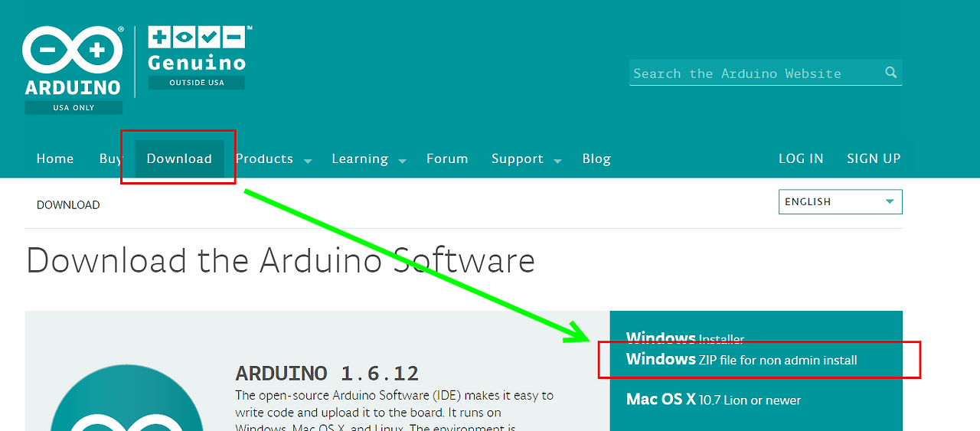Viewport: 980px width, 431px height.
Task: Click the Genuino logo
Action: (197, 50)
